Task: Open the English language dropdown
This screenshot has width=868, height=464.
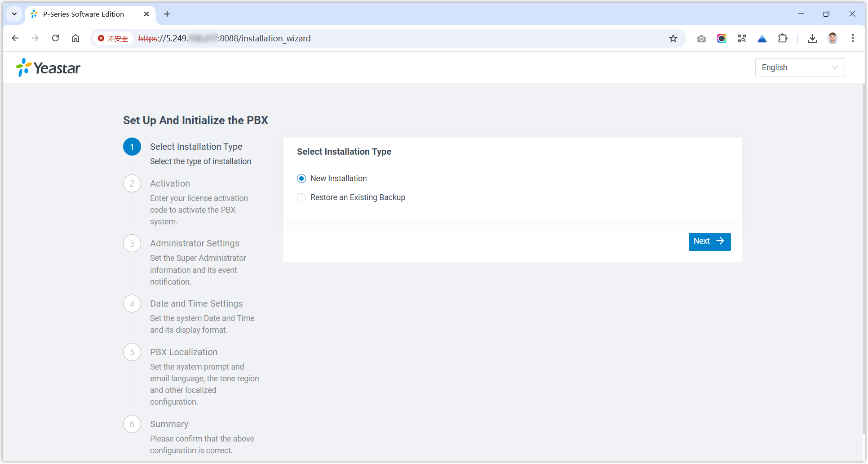Action: pyautogui.click(x=799, y=67)
